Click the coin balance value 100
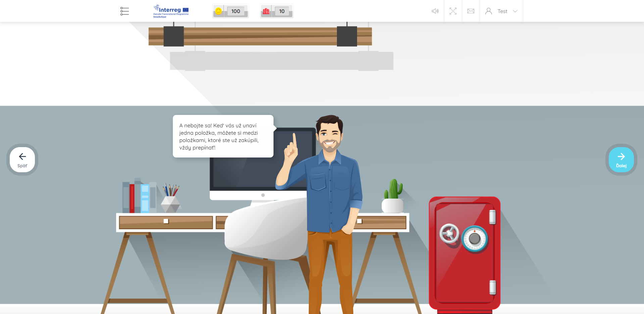The height and width of the screenshot is (314, 644). coord(236,11)
